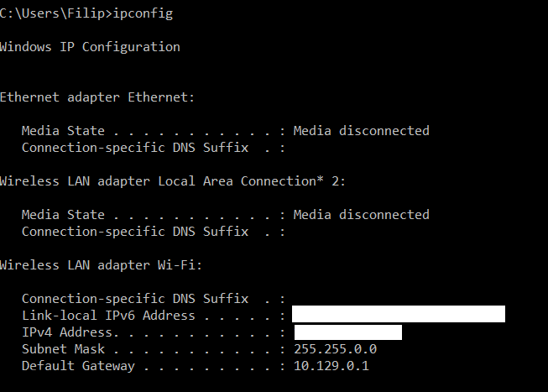This screenshot has height=392, width=548.
Task: Click Media disconnected value under Ethernet adapter
Action: (x=362, y=131)
